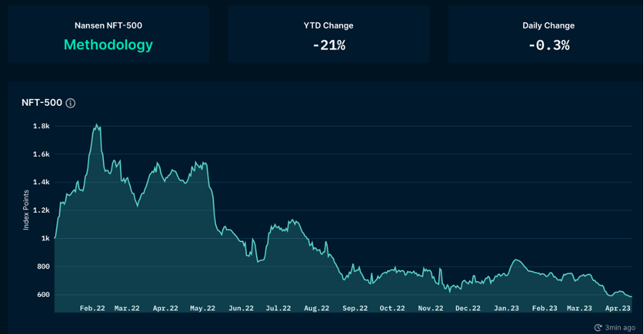Viewport: 644px width, 334px height.
Task: Select the Jul.22 x-axis label
Action: coord(278,308)
